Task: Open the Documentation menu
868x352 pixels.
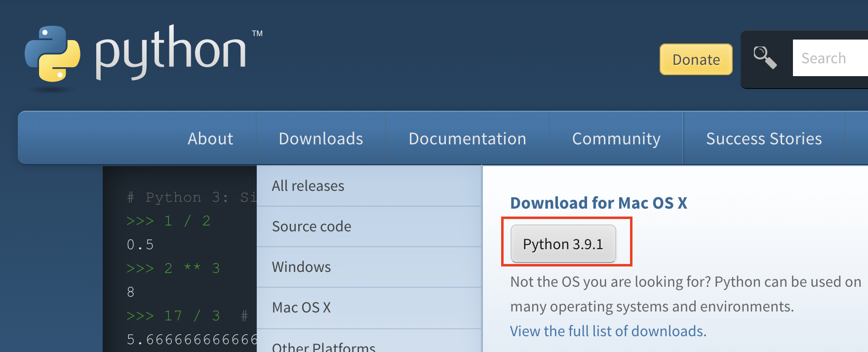Action: coord(468,138)
